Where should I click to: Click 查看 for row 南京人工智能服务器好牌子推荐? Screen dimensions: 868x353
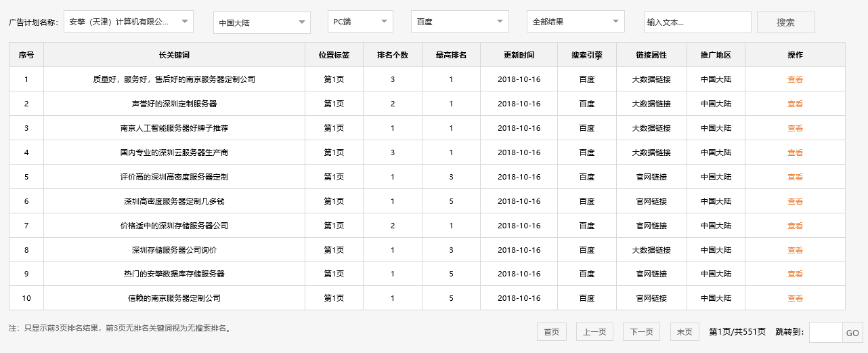(x=795, y=128)
